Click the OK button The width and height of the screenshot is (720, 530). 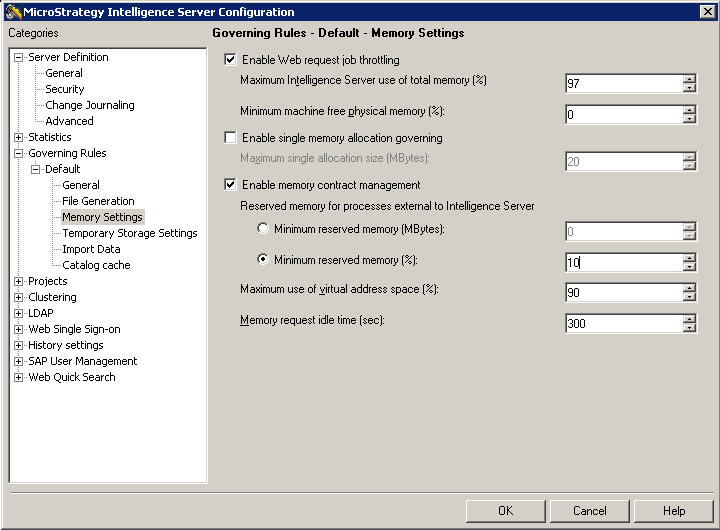coord(506,511)
